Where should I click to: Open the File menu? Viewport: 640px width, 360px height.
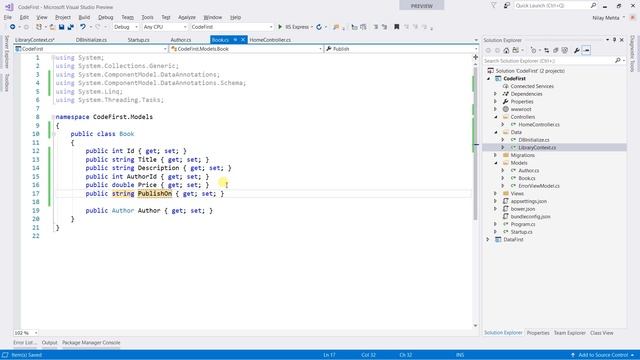point(8,17)
